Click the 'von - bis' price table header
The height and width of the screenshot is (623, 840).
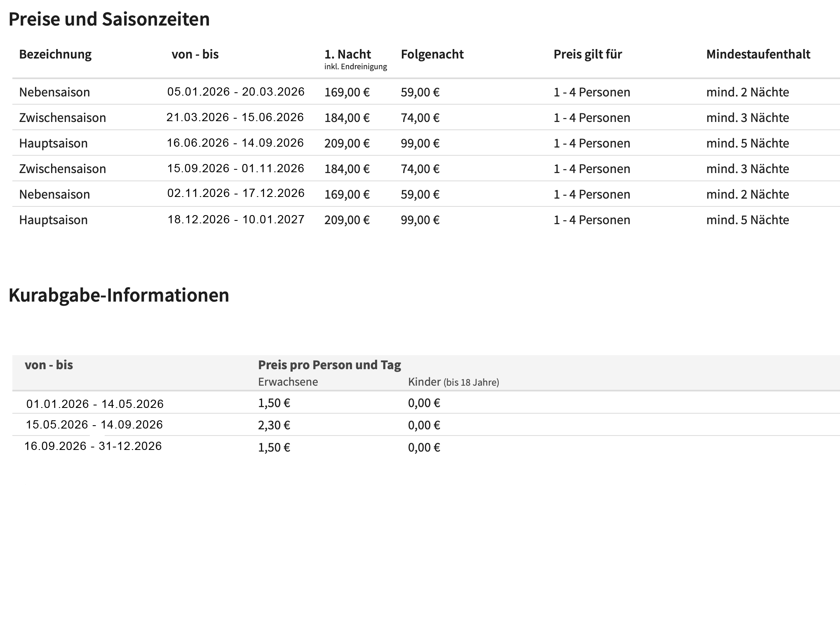tap(195, 54)
